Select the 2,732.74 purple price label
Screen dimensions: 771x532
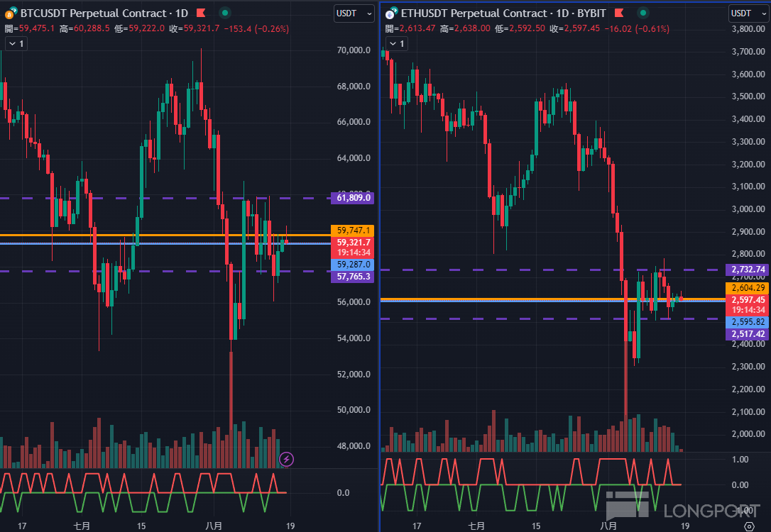pyautogui.click(x=748, y=270)
